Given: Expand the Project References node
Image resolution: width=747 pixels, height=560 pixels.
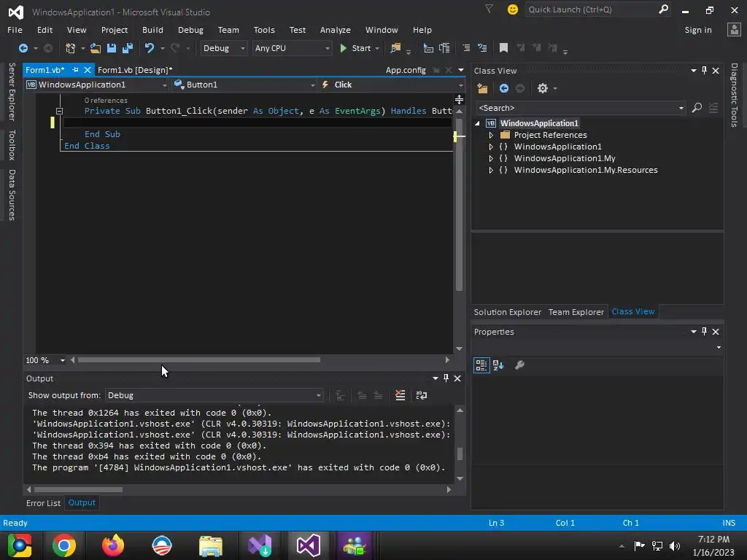Looking at the screenshot, I should tap(491, 135).
